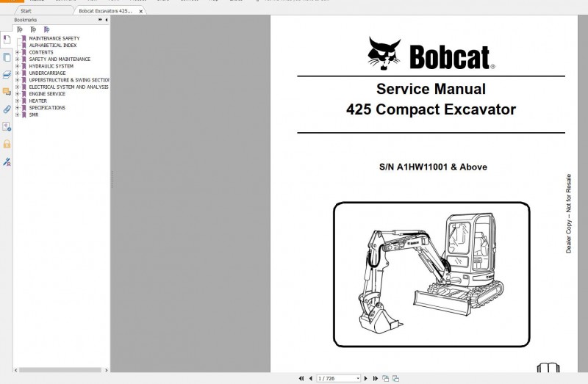588x384 pixels.
Task: Select the Bobcat Excavators 425 document tab
Action: [x=105, y=11]
